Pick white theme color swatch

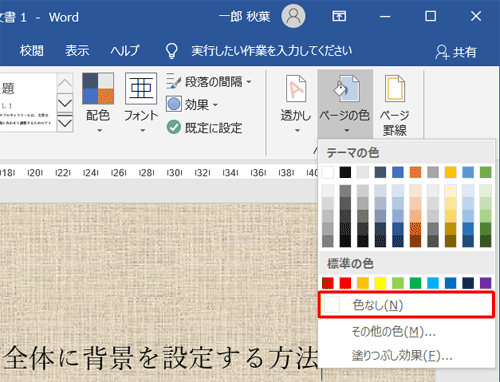click(328, 172)
